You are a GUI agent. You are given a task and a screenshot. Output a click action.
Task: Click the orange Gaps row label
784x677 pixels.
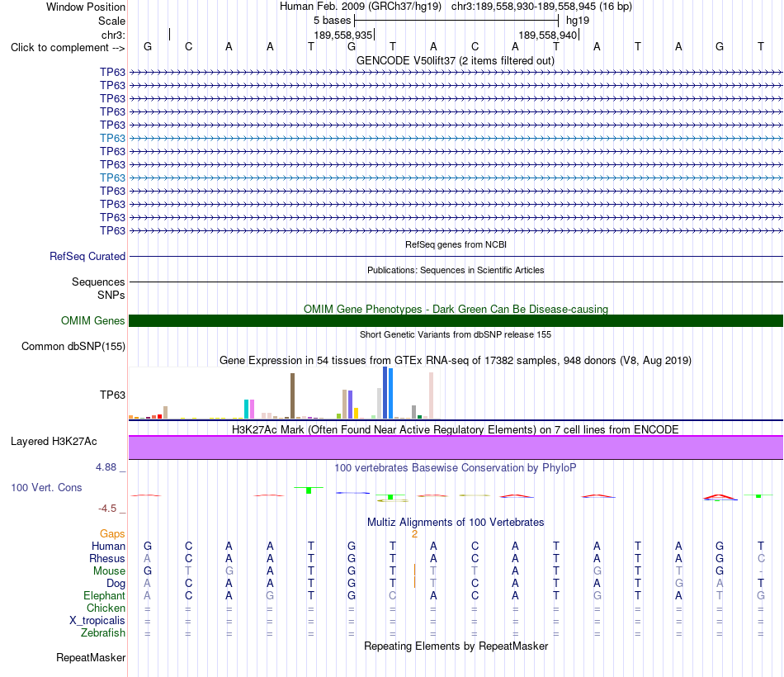click(112, 534)
